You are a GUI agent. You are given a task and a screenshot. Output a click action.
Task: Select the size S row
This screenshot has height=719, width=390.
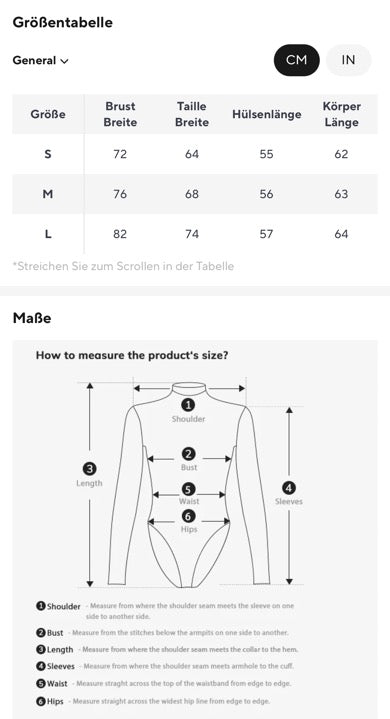pyautogui.click(x=195, y=154)
